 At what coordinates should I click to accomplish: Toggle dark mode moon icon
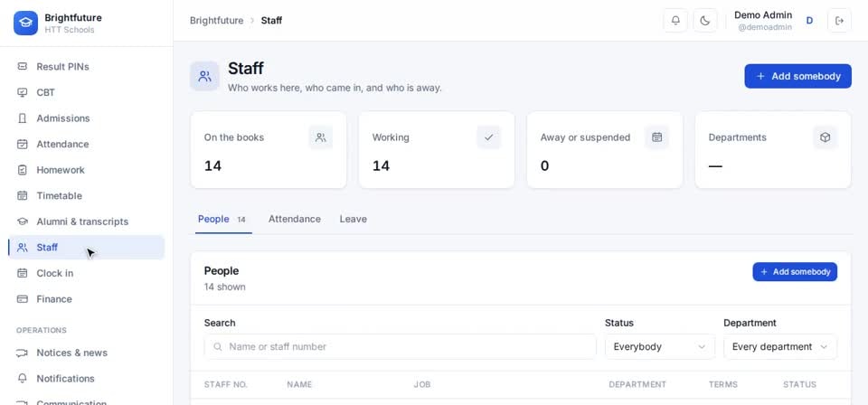704,21
